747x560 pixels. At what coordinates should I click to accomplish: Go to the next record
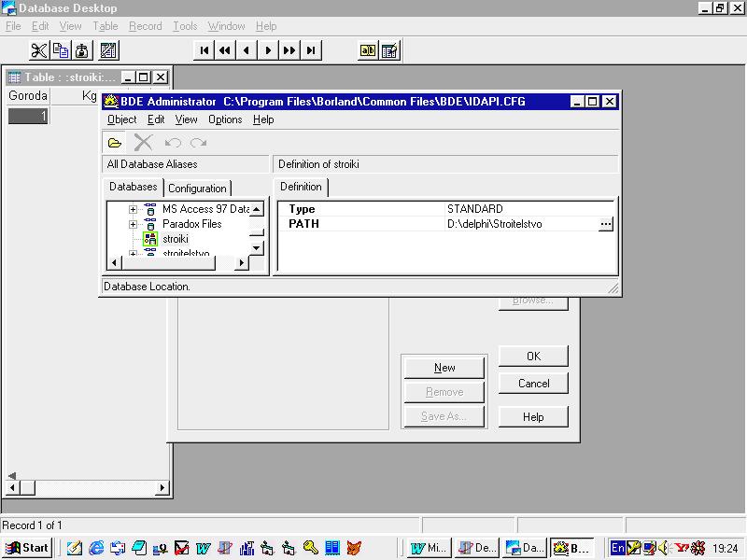(268, 50)
